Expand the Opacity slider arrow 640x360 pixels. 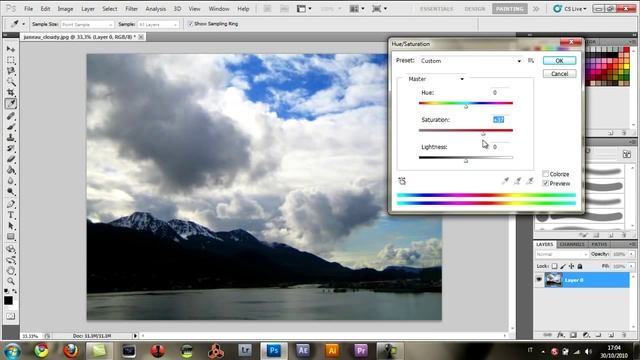tap(631, 254)
